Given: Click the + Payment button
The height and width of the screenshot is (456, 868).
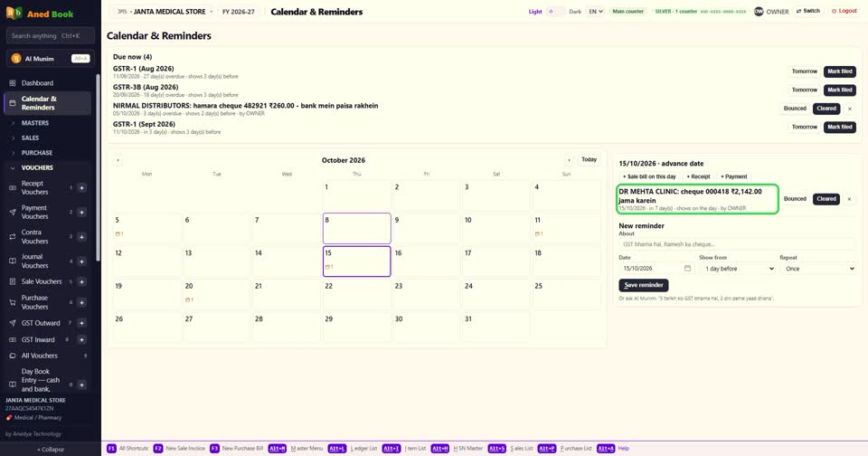Looking at the screenshot, I should coord(733,176).
